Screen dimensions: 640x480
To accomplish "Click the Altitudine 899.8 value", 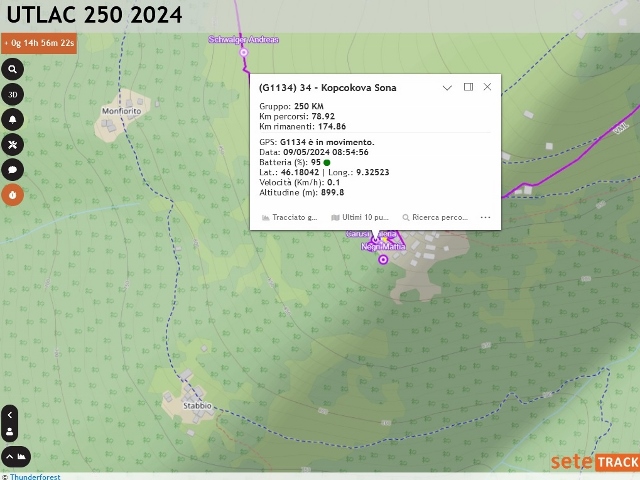I will 332,192.
